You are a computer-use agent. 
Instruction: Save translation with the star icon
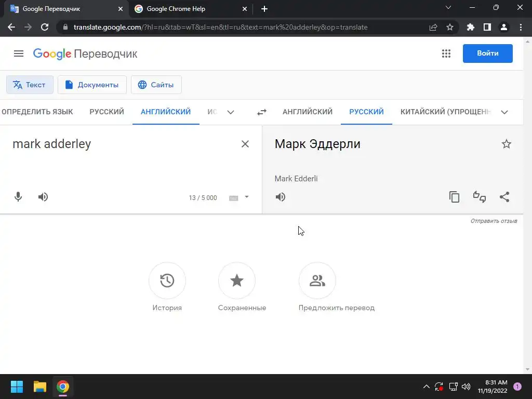[506, 144]
